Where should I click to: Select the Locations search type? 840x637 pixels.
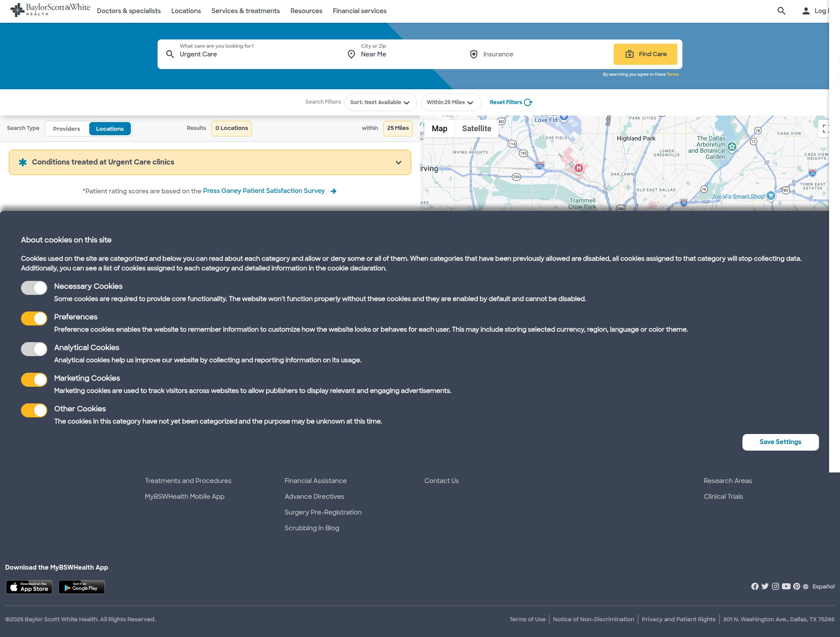(x=110, y=129)
